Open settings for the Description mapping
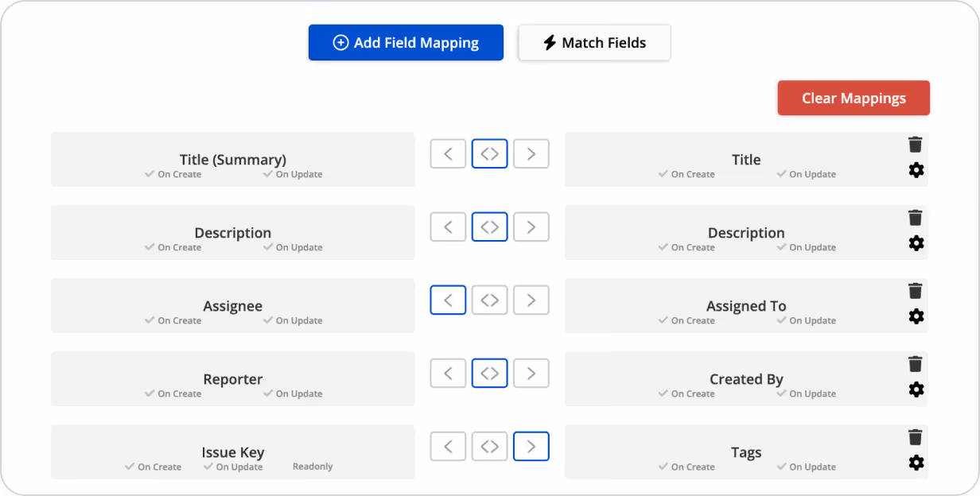 916,243
